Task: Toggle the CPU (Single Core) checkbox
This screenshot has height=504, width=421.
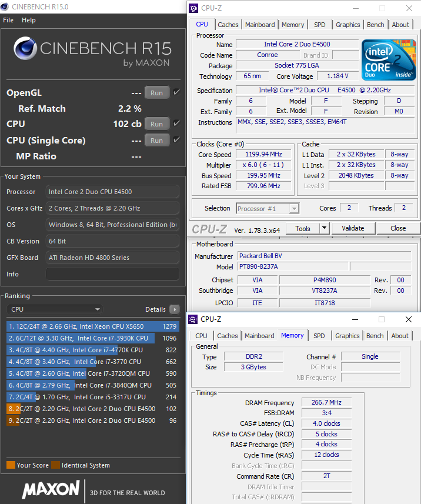Action: point(176,140)
